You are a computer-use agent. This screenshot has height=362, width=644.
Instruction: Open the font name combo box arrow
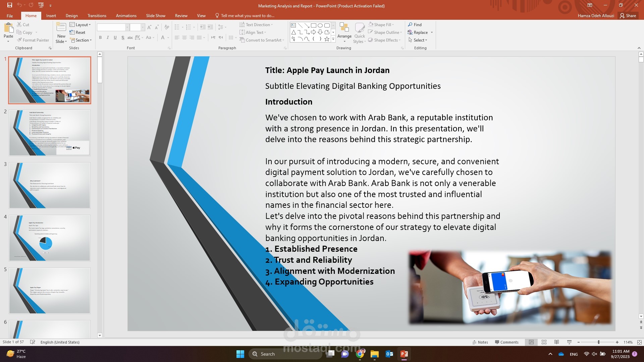point(127,27)
